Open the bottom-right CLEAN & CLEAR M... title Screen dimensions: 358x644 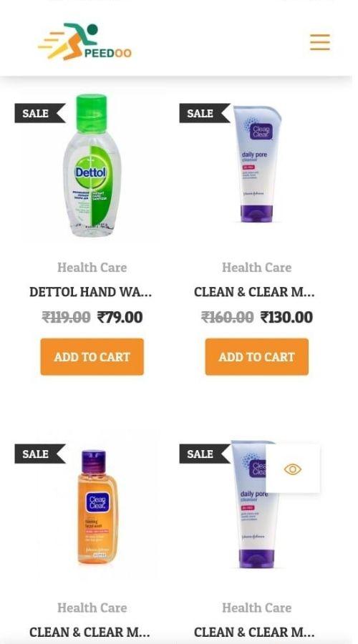[254, 632]
